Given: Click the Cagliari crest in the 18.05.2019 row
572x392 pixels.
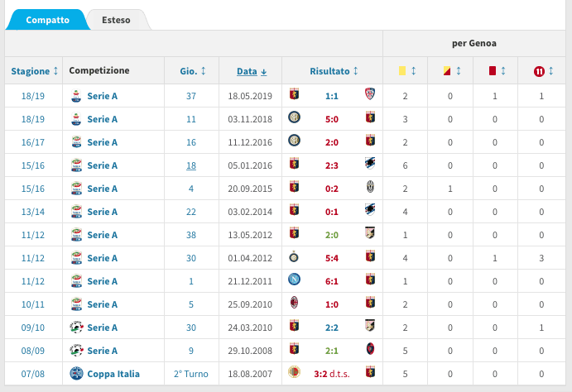Looking at the screenshot, I should coord(370,96).
